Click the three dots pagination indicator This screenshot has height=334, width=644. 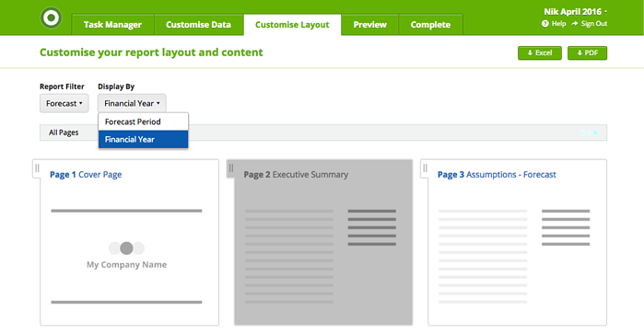click(589, 132)
